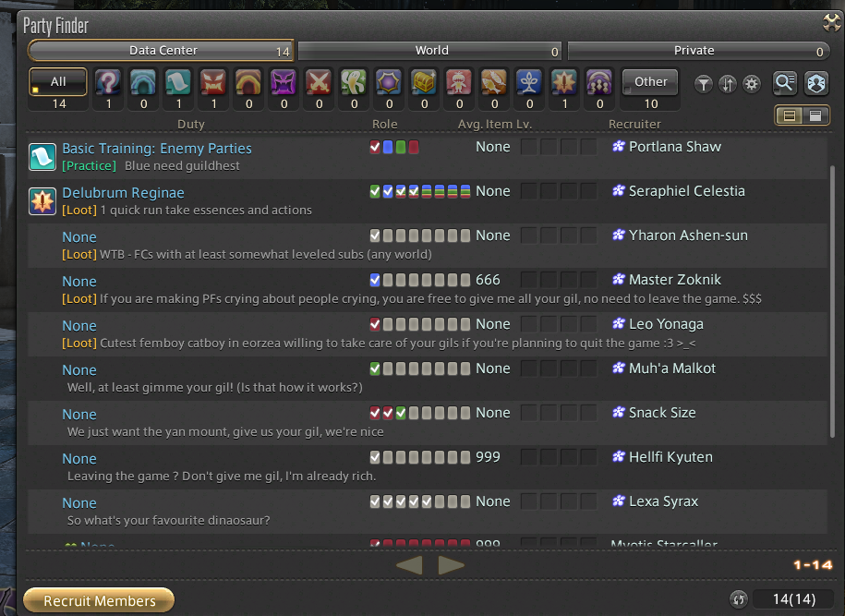Refresh the party listings
The height and width of the screenshot is (616, 845).
[x=739, y=598]
